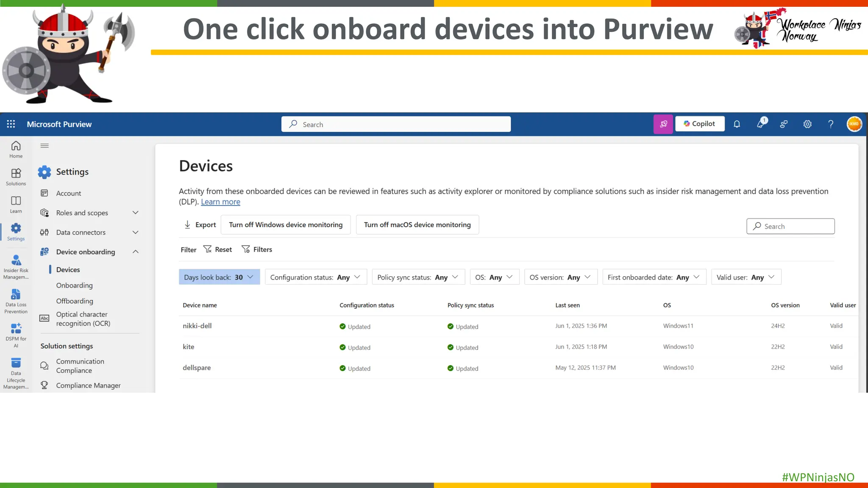868x488 pixels.
Task: Collapse the Device onboarding section
Action: pos(135,252)
